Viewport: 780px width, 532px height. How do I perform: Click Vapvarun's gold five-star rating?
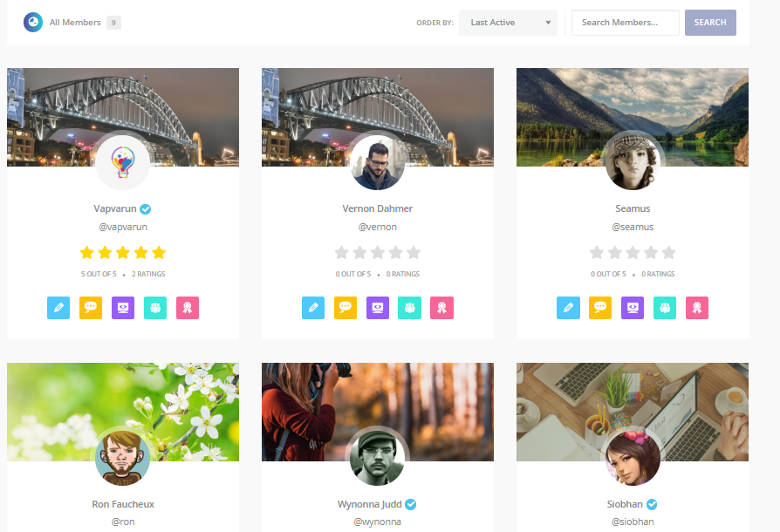click(x=123, y=253)
